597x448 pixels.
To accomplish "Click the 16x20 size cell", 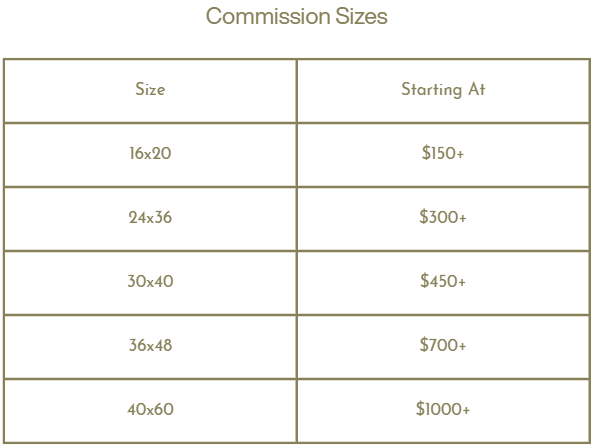I will point(150,153).
